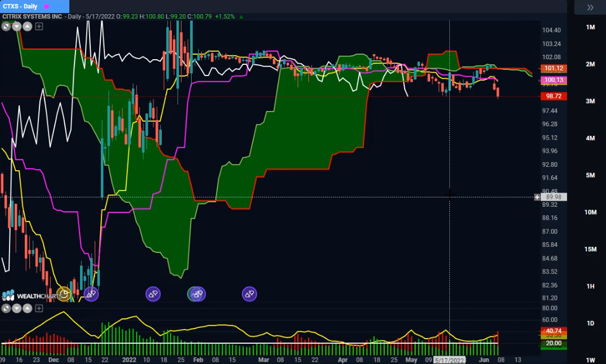This screenshot has width=606, height=364.
Task: Select the 15M timeframe
Action: 590,249
